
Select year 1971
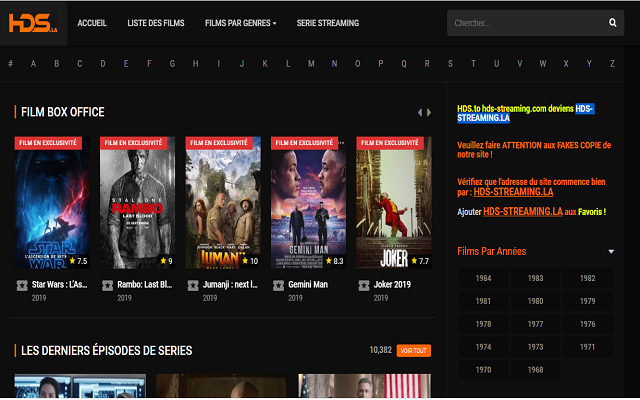pyautogui.click(x=588, y=347)
